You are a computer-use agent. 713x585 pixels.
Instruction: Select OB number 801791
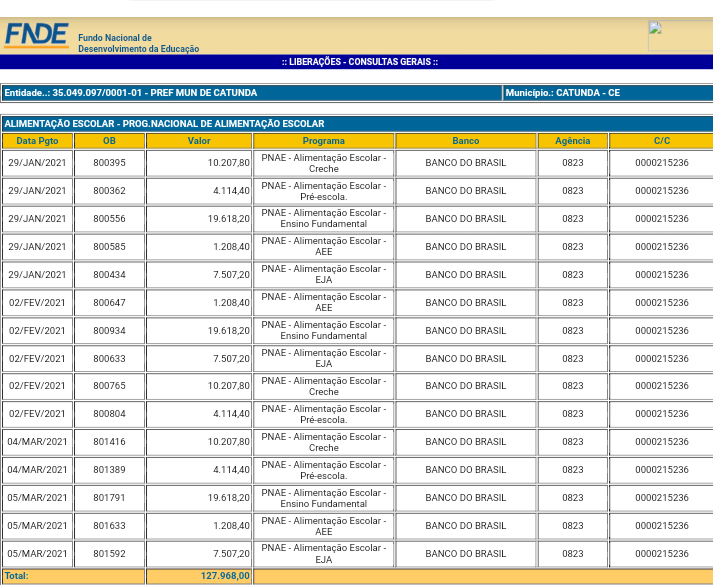coord(109,498)
